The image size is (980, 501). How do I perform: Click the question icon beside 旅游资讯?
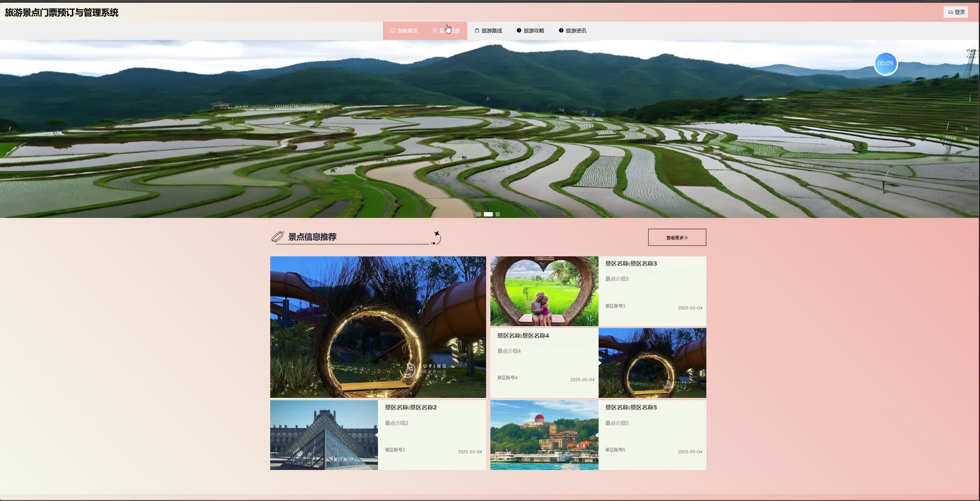point(561,31)
